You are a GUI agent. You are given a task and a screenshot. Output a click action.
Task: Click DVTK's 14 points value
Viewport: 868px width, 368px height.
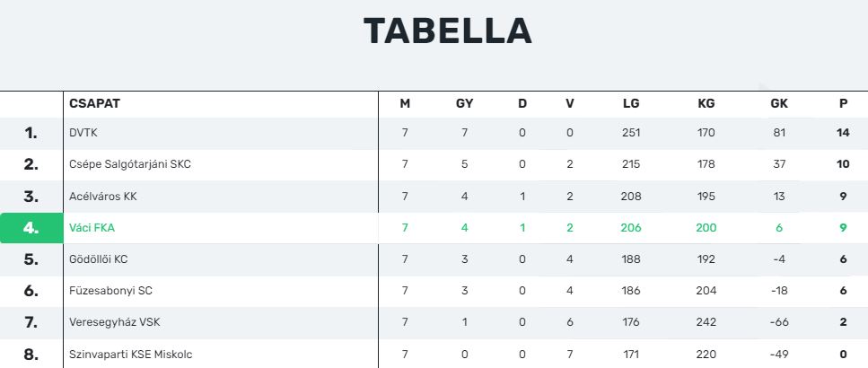pos(843,133)
